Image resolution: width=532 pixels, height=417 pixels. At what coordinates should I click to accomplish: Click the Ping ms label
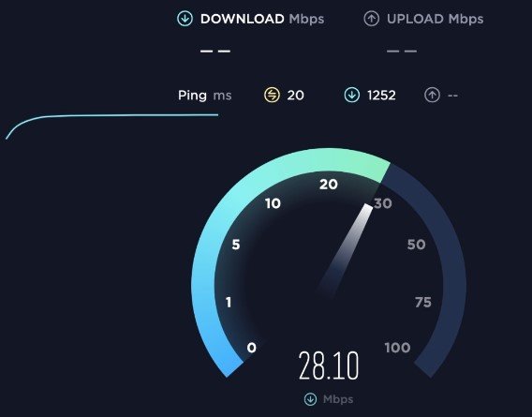click(205, 96)
